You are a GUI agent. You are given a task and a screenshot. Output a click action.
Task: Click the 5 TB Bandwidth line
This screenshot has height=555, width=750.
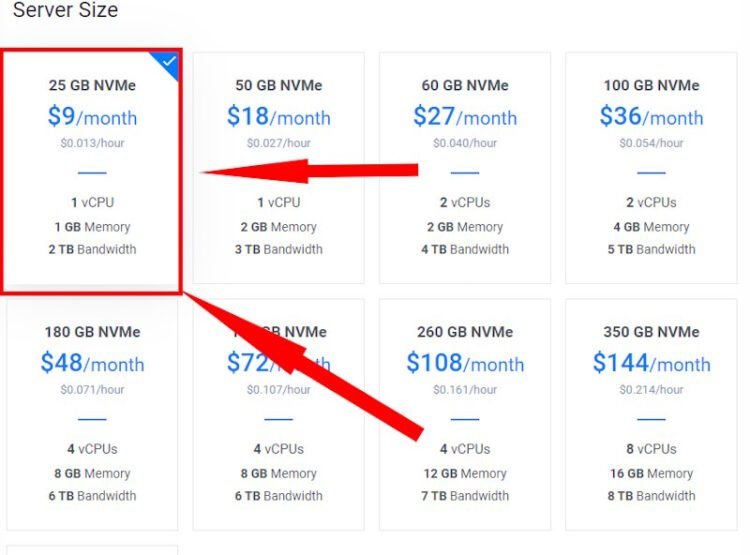point(651,249)
